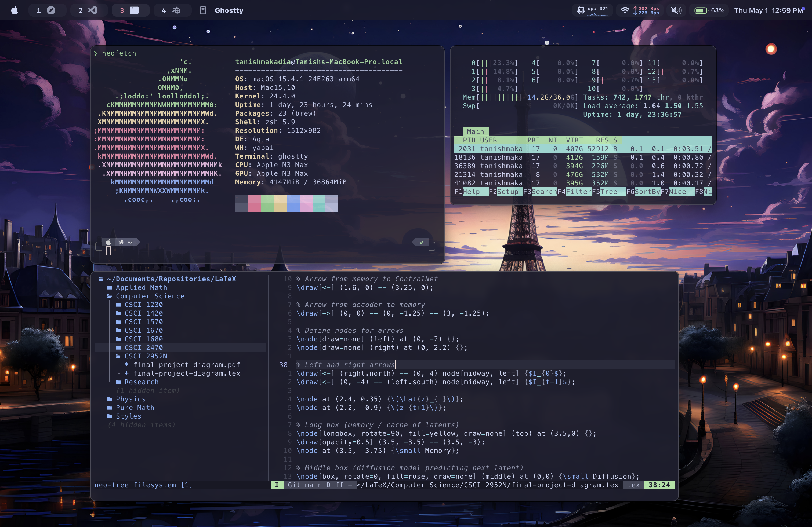Expand the Applied Math folder
Viewport: 812px width, 527px height.
coord(141,287)
